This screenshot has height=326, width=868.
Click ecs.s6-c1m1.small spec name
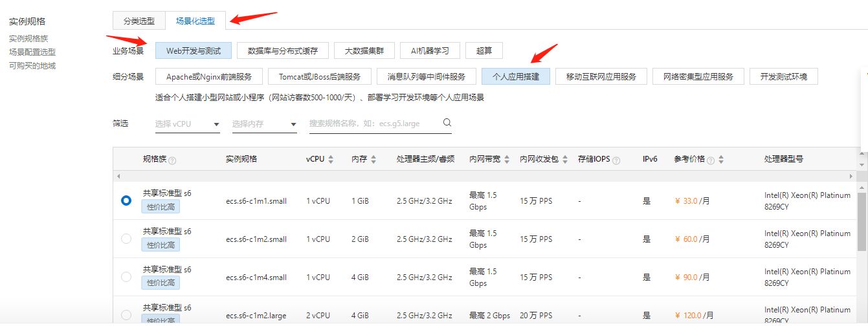coord(256,201)
